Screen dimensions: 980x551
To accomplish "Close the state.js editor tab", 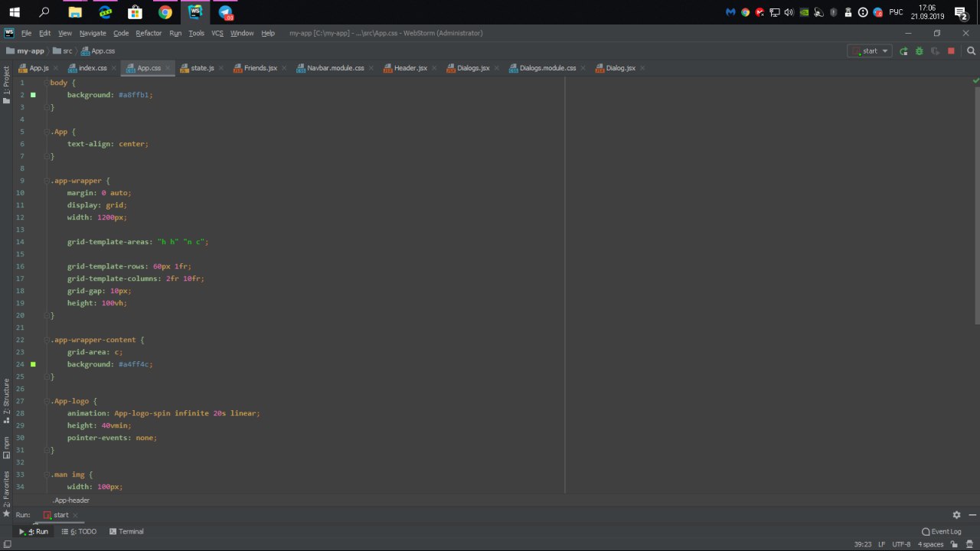I will point(220,68).
